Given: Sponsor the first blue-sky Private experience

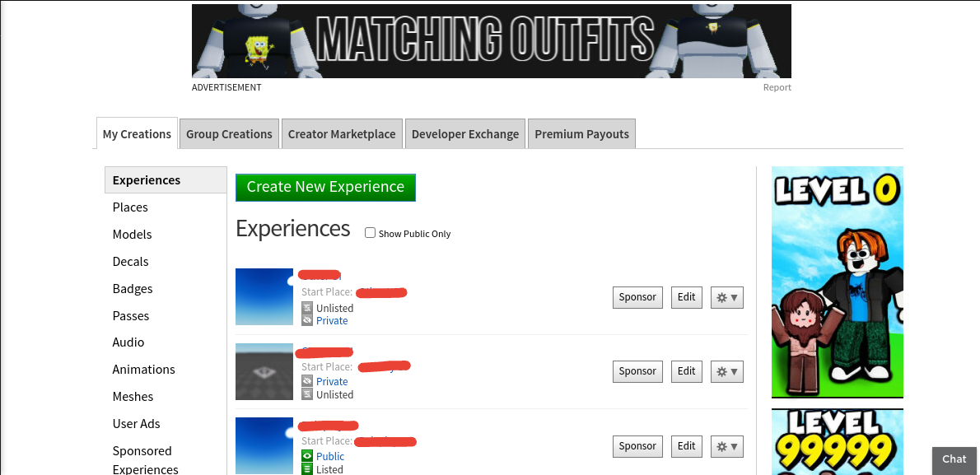Looking at the screenshot, I should [637, 297].
